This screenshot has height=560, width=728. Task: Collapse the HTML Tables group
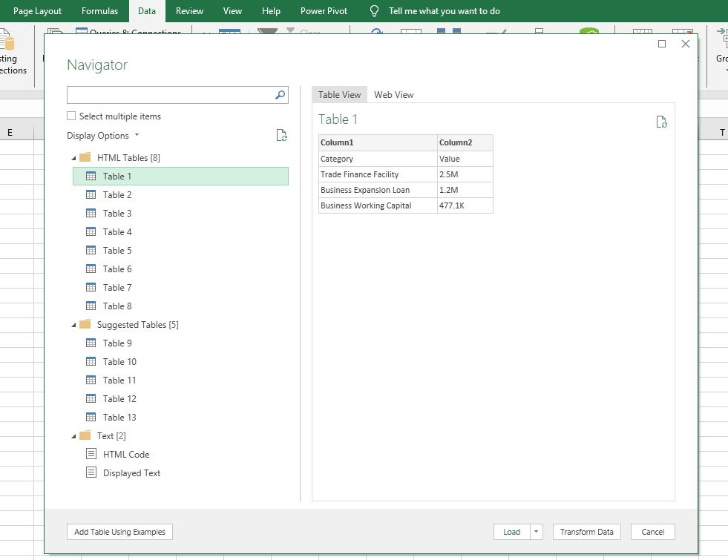(x=73, y=158)
